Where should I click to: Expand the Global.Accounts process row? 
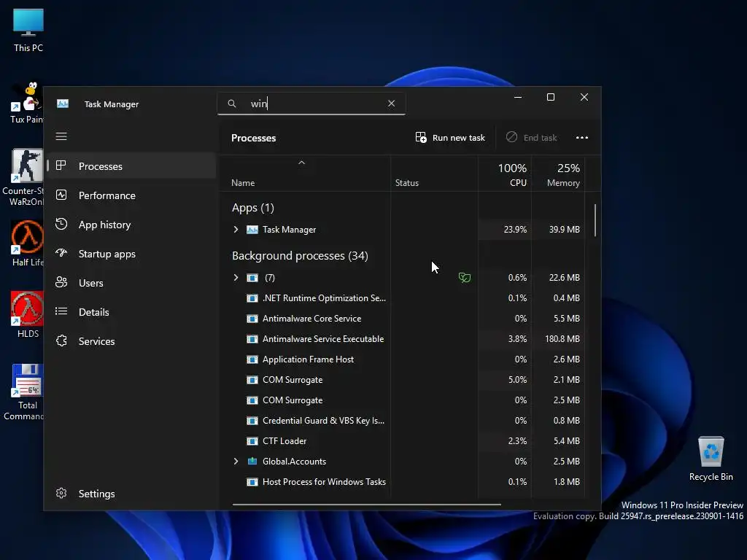point(236,461)
